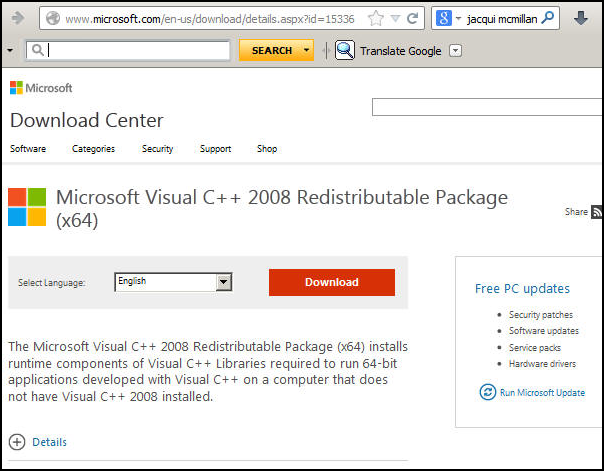Click the Microsoft logo
Screen dimensions: 604x471
41,88
